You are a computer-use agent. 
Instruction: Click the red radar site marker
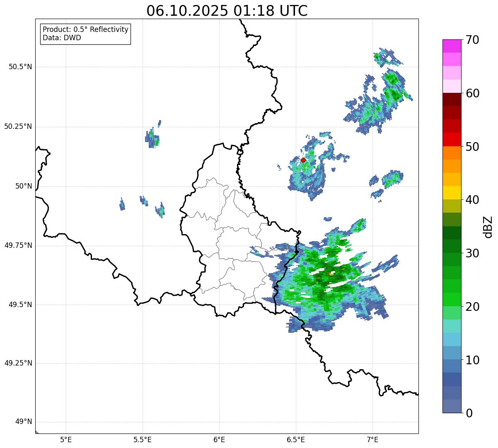point(303,160)
